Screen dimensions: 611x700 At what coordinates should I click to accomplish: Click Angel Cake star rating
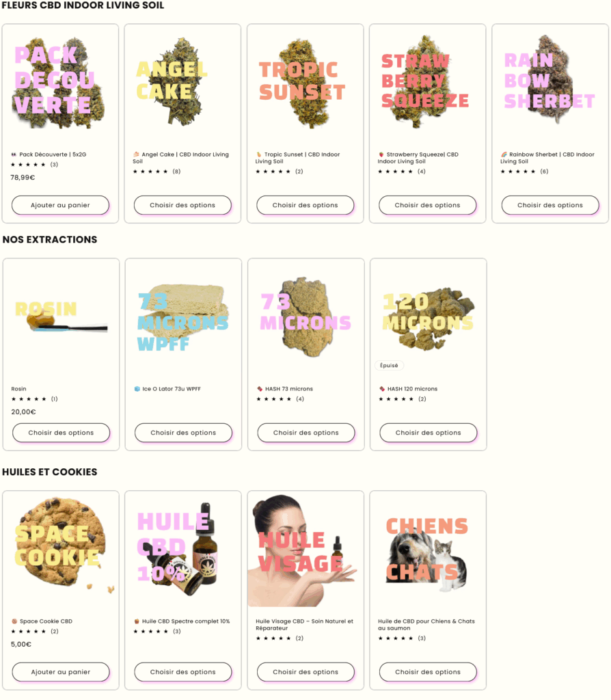[150, 172]
